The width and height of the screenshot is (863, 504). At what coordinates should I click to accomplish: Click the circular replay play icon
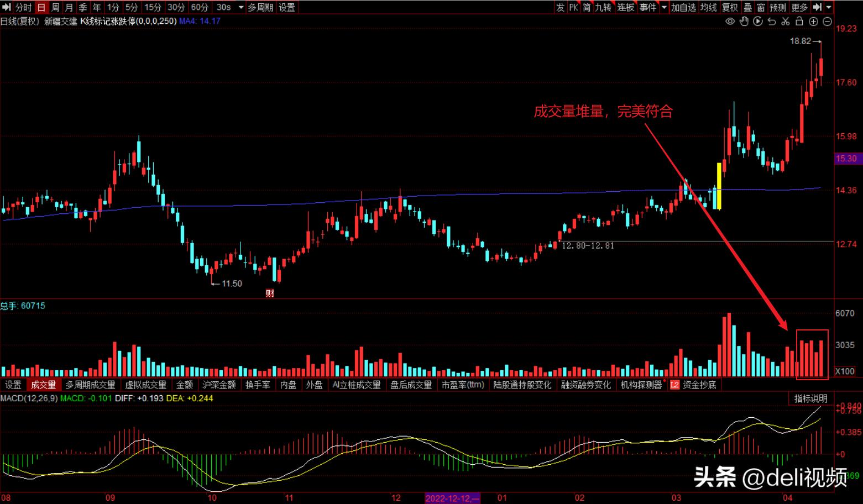[758, 22]
